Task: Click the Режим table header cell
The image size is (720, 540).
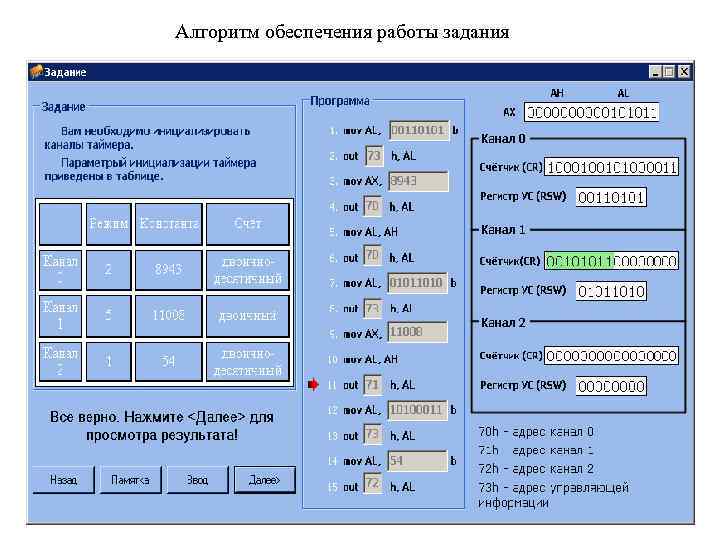Action: pyautogui.click(x=108, y=224)
